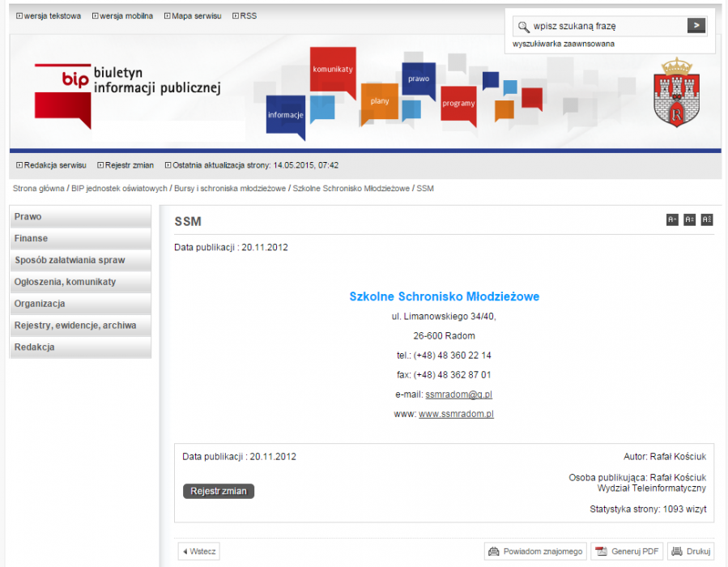Viewport: 728px width, 567px height.
Task: Click the magnifying glass search icon
Action: (523, 27)
